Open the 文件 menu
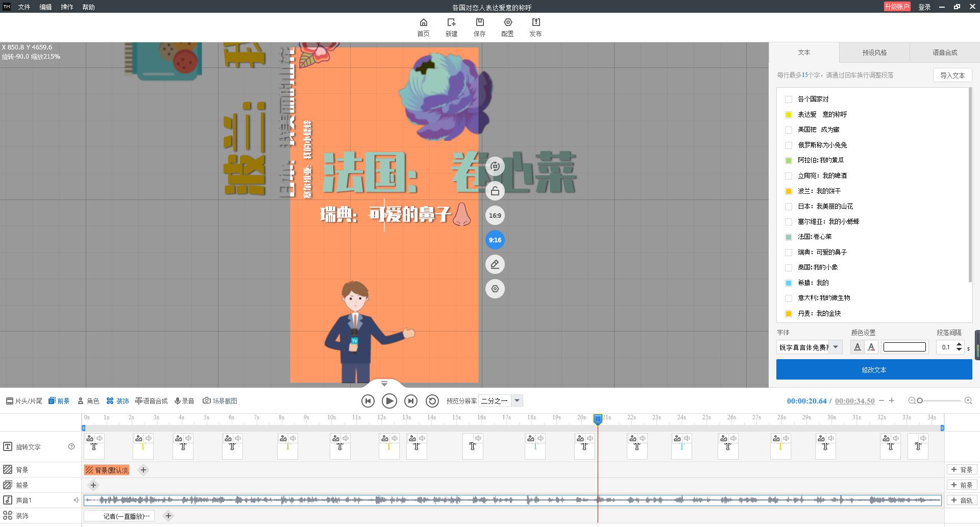The height and width of the screenshot is (527, 980). 24,7
